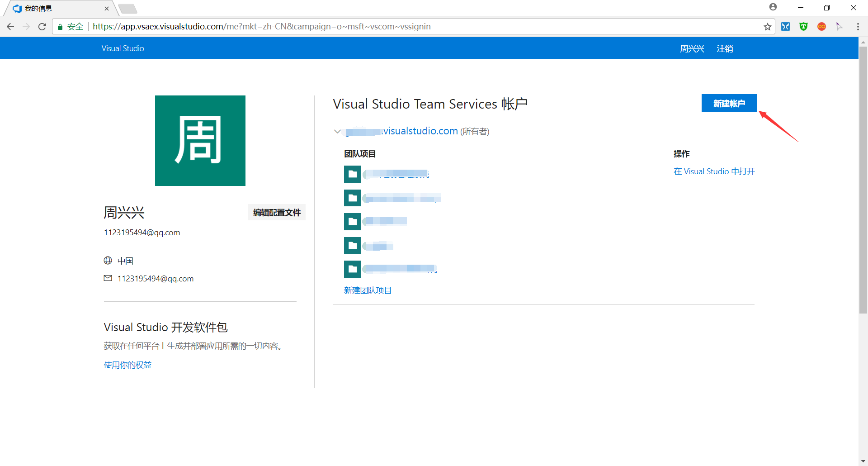The image size is (868, 466).
Task: Click 编辑配置文件 button
Action: (x=277, y=213)
